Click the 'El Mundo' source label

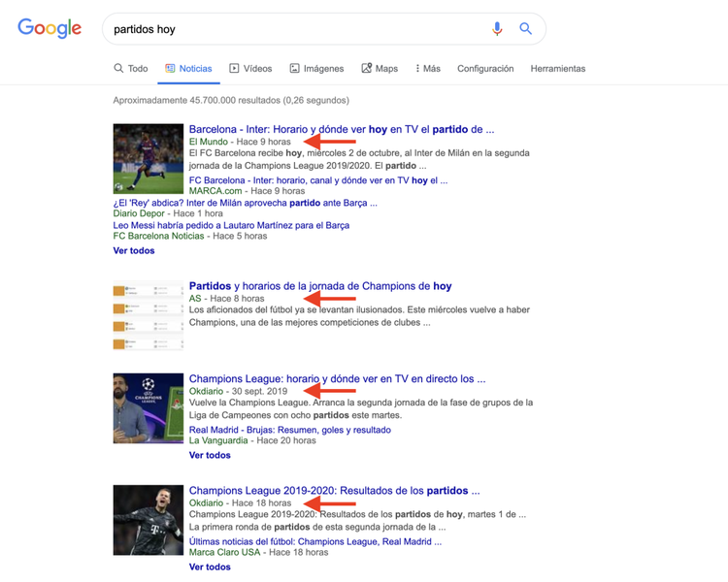pos(208,142)
